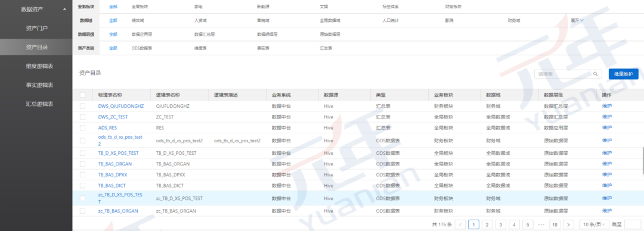Click the 跳至 page number input
Image resolution: width=644 pixels, height=231 pixels.
(633, 224)
